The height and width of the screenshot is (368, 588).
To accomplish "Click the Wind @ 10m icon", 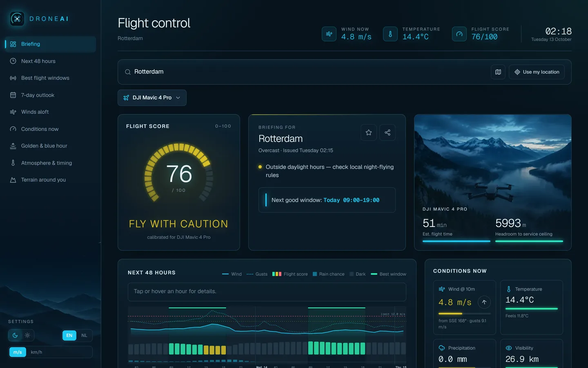I will [442, 289].
